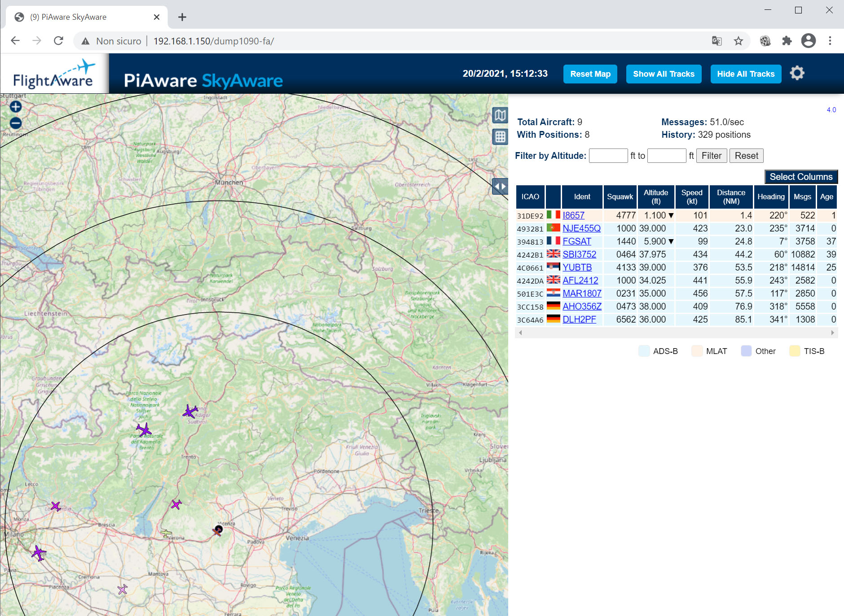Screen dimensions: 844x616
Task: Close the PiAware SkyAware tab
Action: (x=157, y=17)
